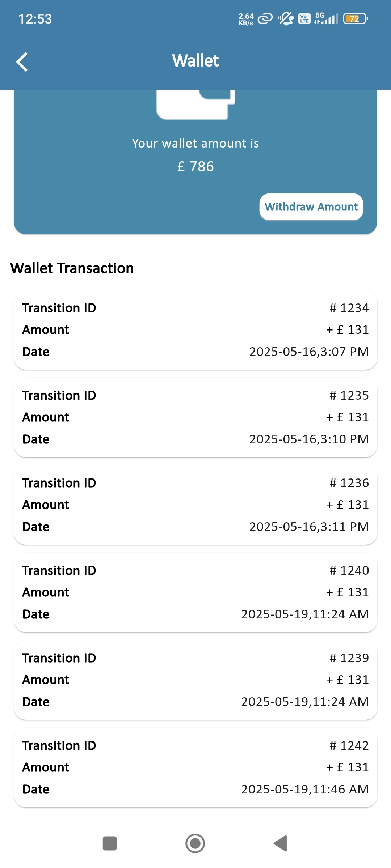Tap the 5G signal strength icon

(x=326, y=18)
